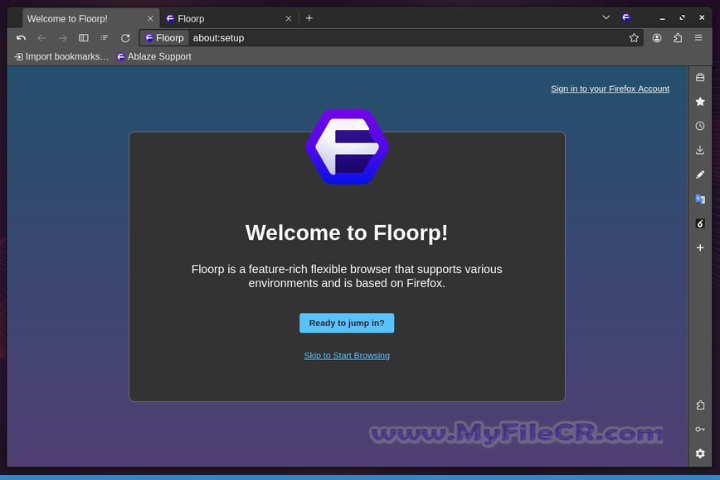The width and height of the screenshot is (720, 480).
Task: Open add-ons puzzle icon at sidebar bottom
Action: 700,405
